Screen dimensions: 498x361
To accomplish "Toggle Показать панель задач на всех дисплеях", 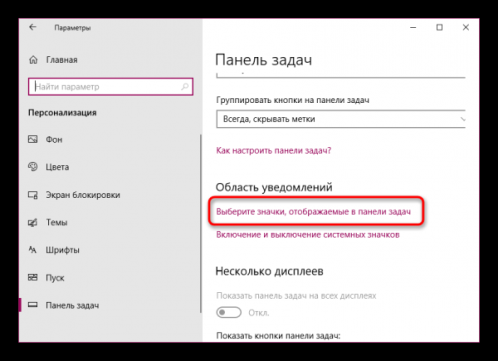I will 229,312.
